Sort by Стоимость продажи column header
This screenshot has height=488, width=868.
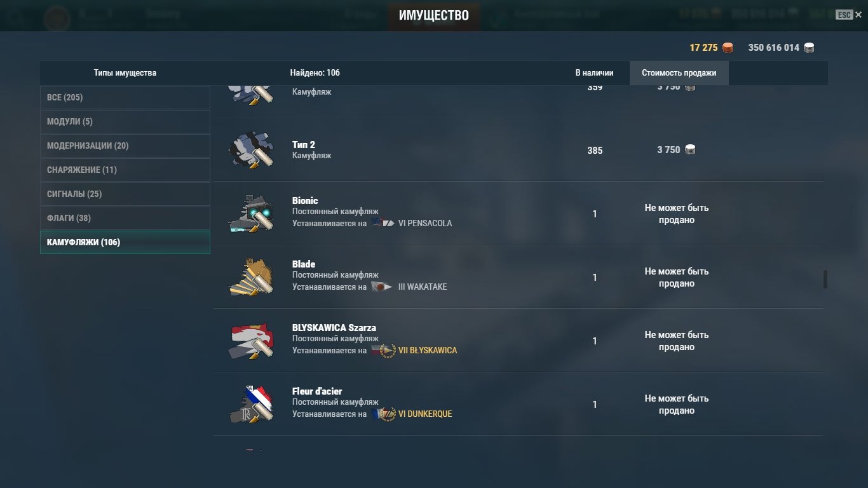tap(679, 73)
